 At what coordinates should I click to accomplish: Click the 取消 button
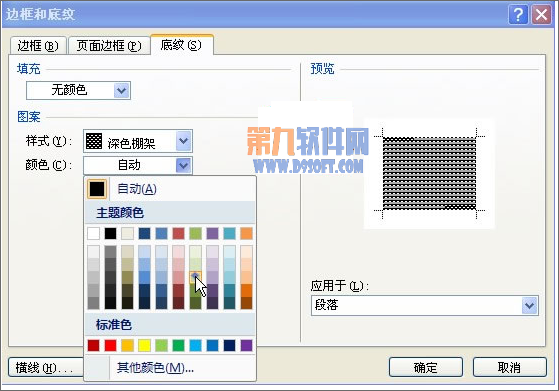coord(509,367)
